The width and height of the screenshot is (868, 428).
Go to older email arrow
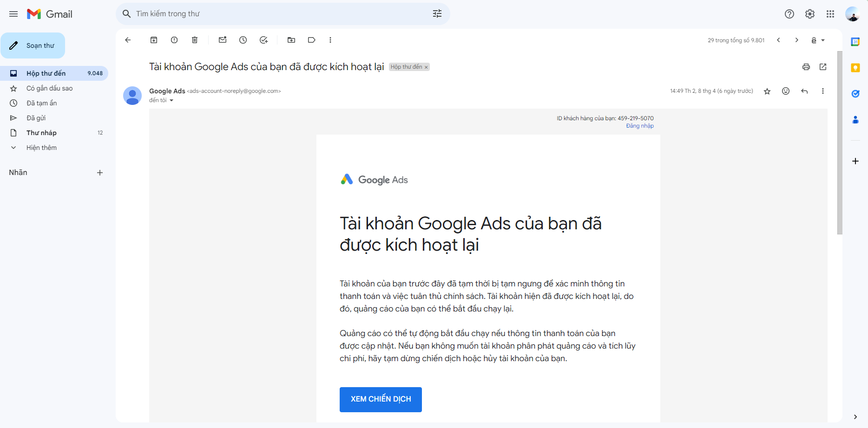click(797, 40)
